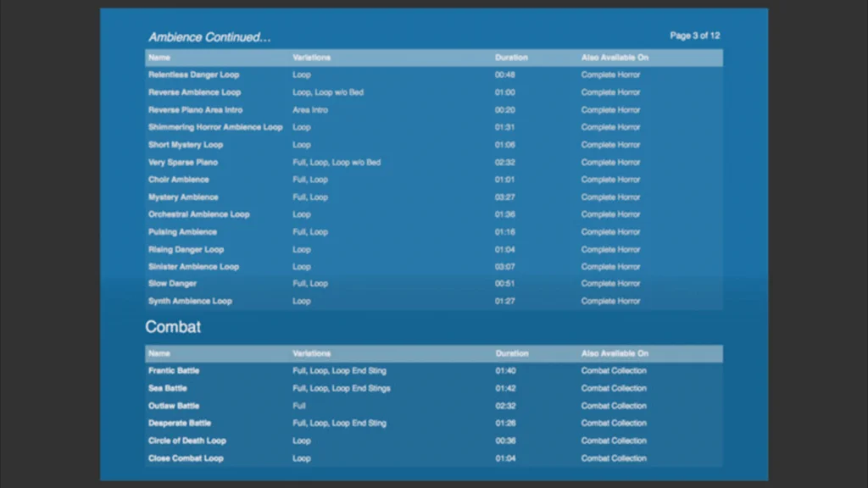Viewport: 868px width, 488px height.
Task: Select the 'Close Combat Loop' name
Action: (186, 458)
